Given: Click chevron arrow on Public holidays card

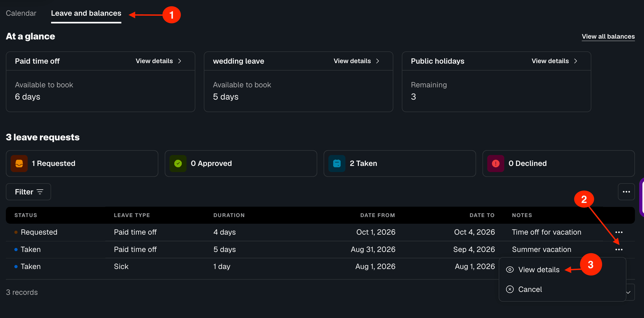Looking at the screenshot, I should (576, 61).
